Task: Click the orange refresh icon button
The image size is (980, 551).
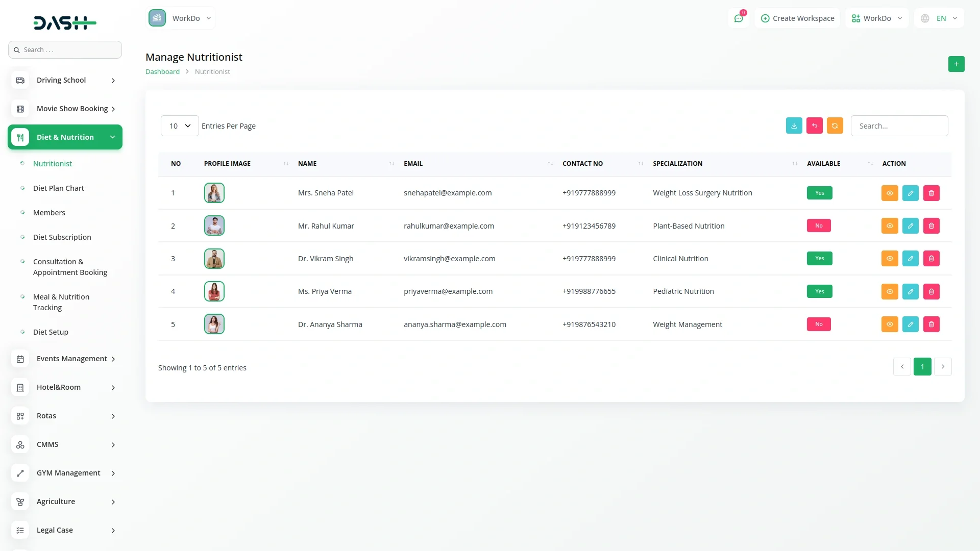Action: [x=835, y=126]
